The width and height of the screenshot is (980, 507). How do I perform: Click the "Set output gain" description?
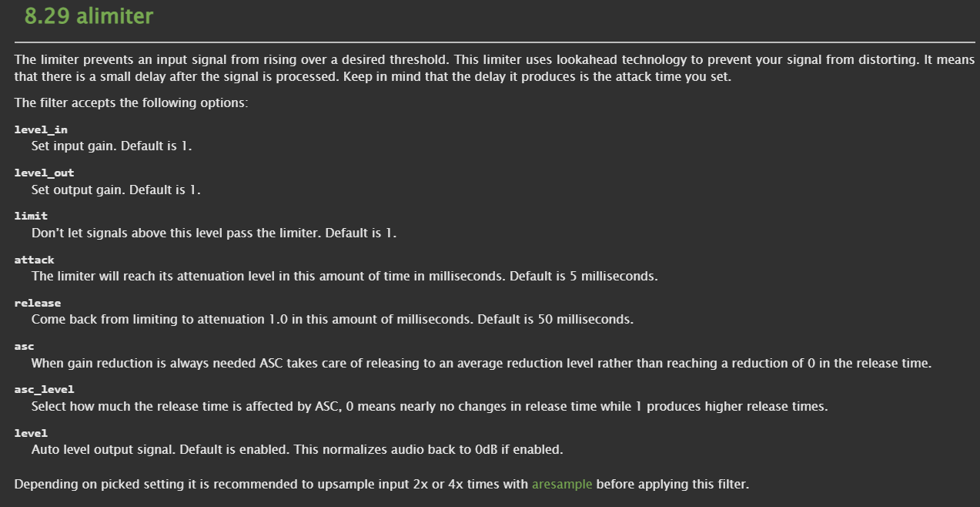[116, 189]
